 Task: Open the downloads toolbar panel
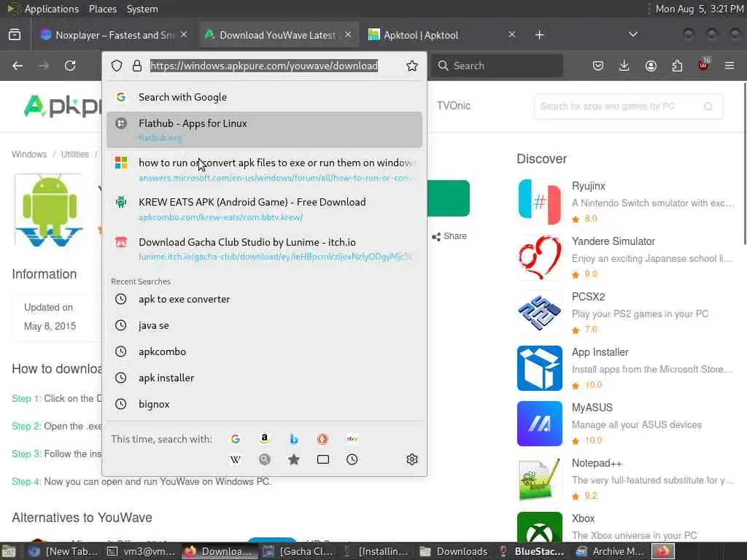(x=624, y=66)
